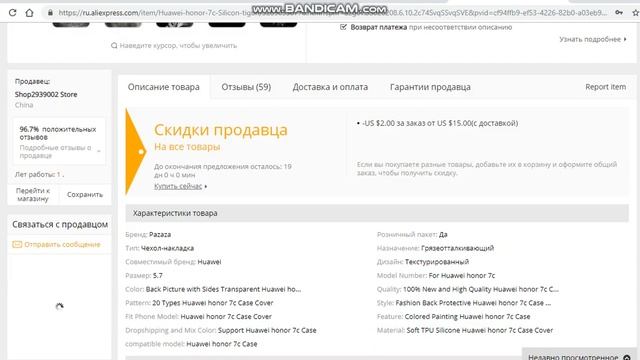Viewport: 640px width, 360px height.
Task: Click the Отправить сообщение link
Action: [62, 244]
